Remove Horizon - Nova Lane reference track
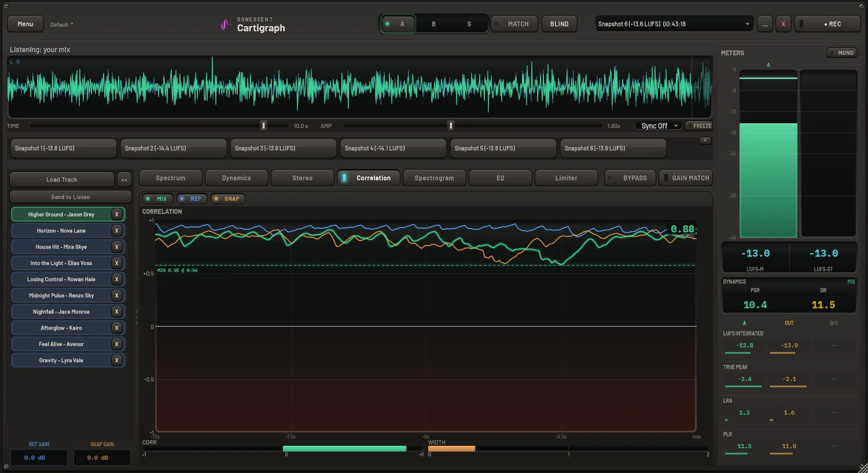 point(116,230)
